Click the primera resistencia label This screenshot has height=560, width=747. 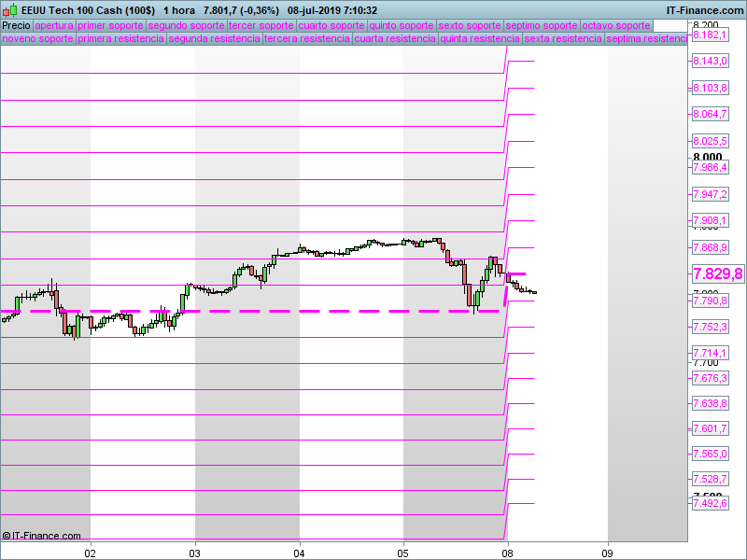coord(121,38)
